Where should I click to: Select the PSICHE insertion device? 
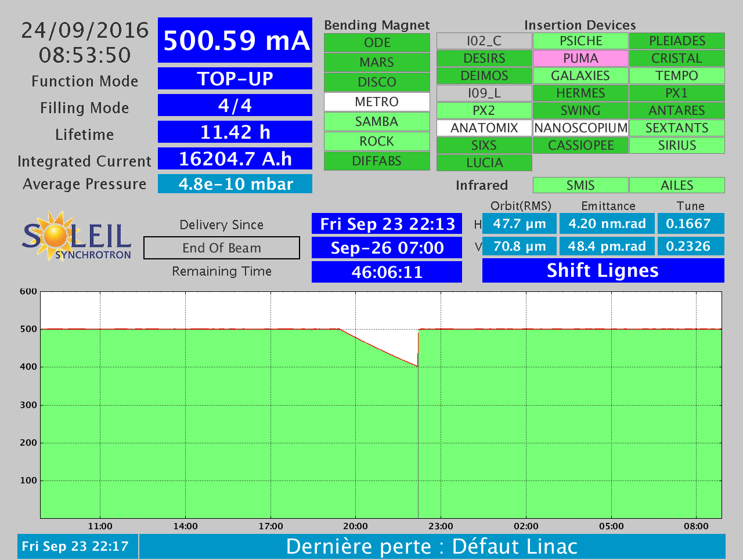(x=580, y=41)
